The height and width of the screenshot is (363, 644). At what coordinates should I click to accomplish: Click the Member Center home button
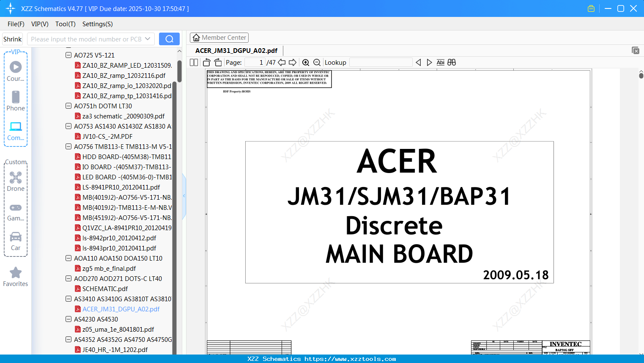tap(219, 38)
